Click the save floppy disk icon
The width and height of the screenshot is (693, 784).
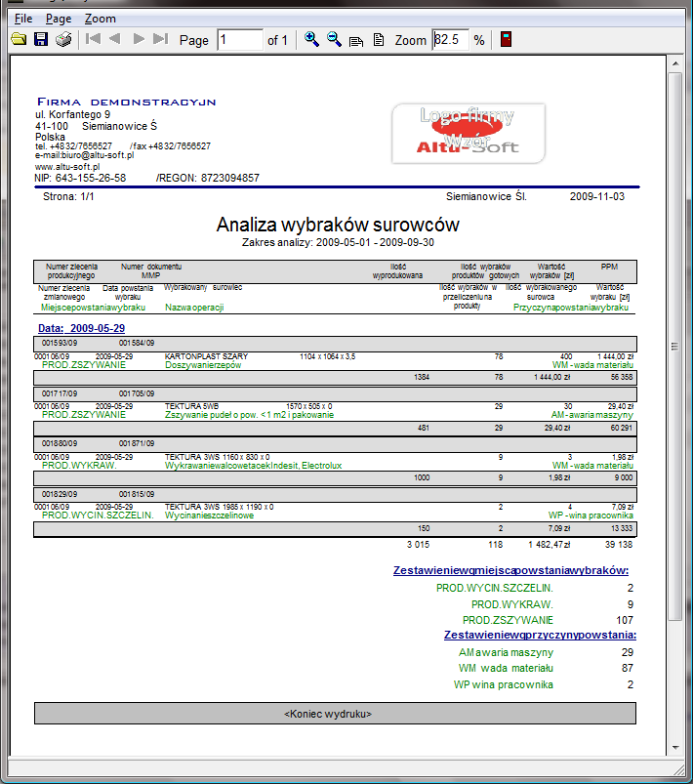click(41, 40)
